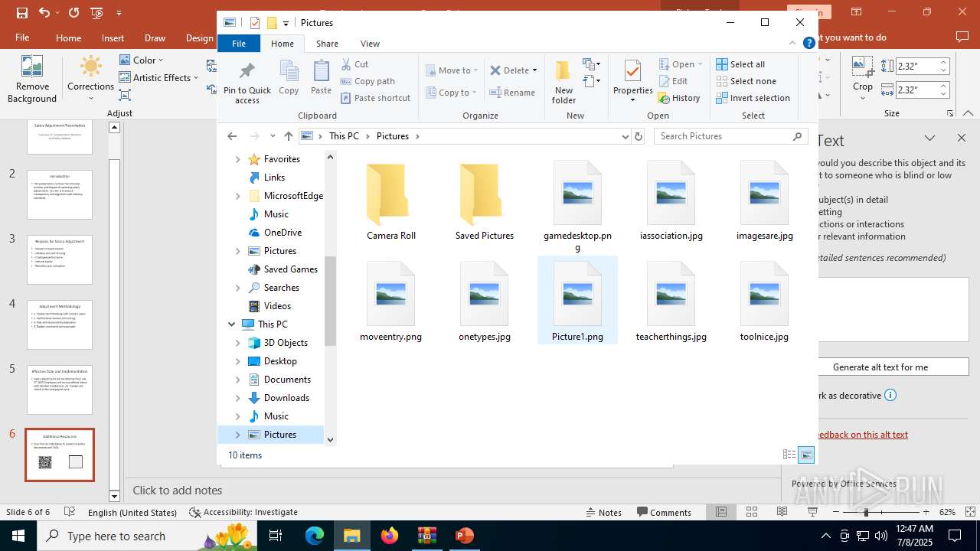This screenshot has height=551, width=980.
Task: Open the Explorer File tab
Action: click(239, 44)
